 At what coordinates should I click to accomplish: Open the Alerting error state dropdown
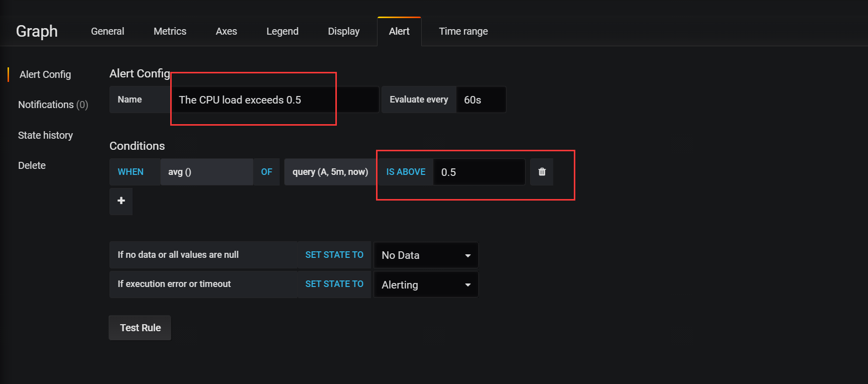(426, 285)
